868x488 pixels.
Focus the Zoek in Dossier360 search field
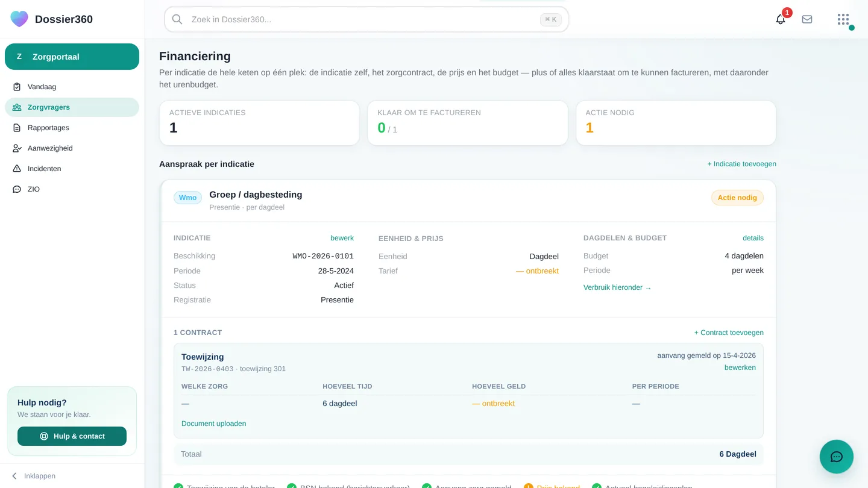pyautogui.click(x=366, y=19)
